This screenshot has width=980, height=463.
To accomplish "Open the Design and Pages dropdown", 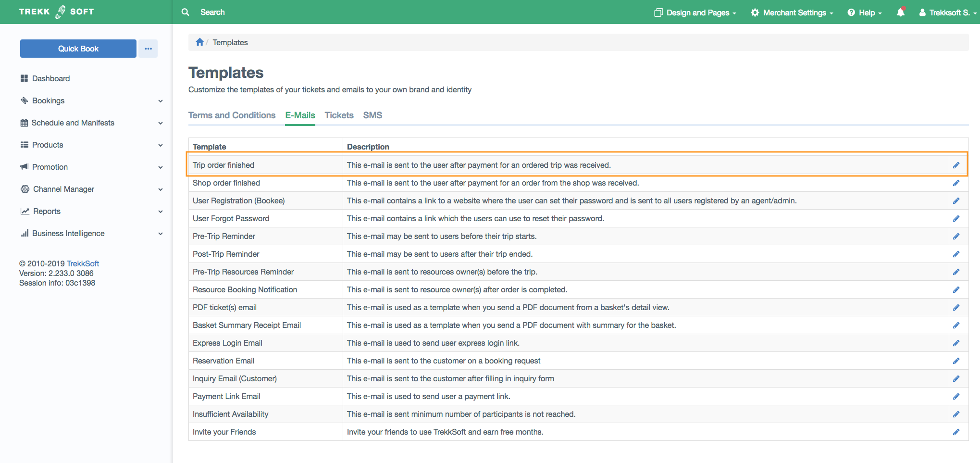I will (x=695, y=13).
